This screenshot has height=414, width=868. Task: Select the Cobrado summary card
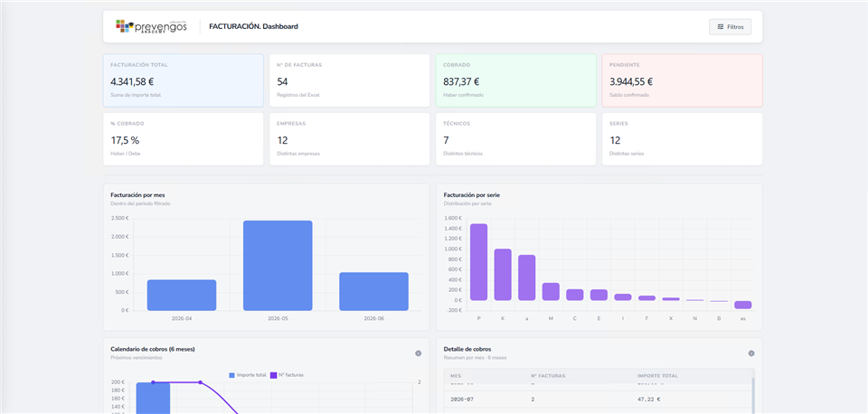(516, 80)
